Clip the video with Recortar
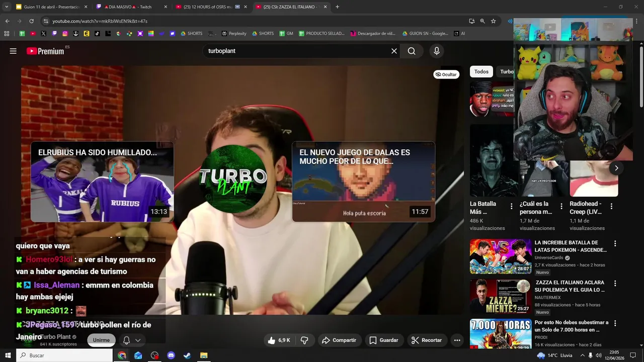This screenshot has width=644, height=362. (x=427, y=340)
